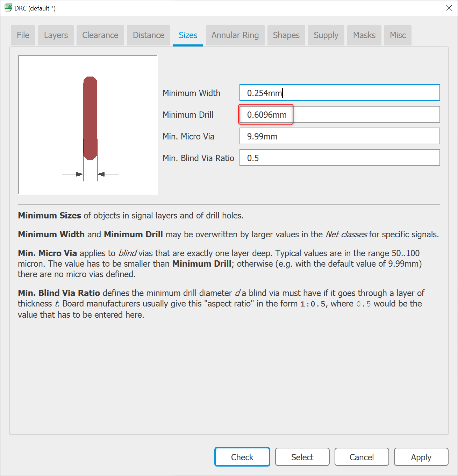458x476 pixels.
Task: Apply the DRC settings
Action: point(421,457)
